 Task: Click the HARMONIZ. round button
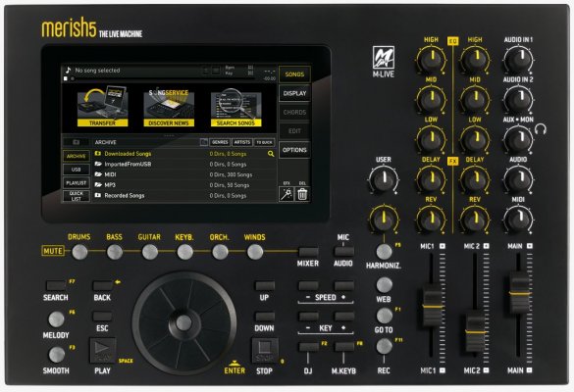(x=384, y=252)
